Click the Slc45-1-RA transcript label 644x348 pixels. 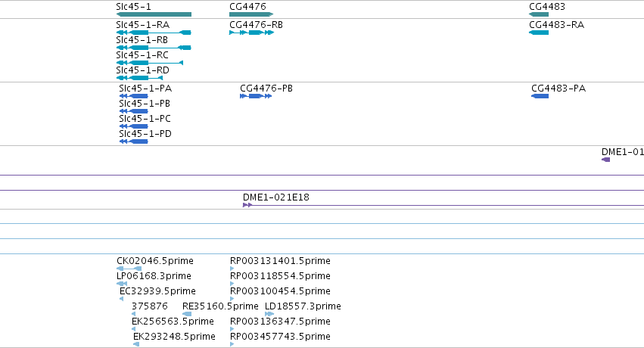click(x=142, y=25)
